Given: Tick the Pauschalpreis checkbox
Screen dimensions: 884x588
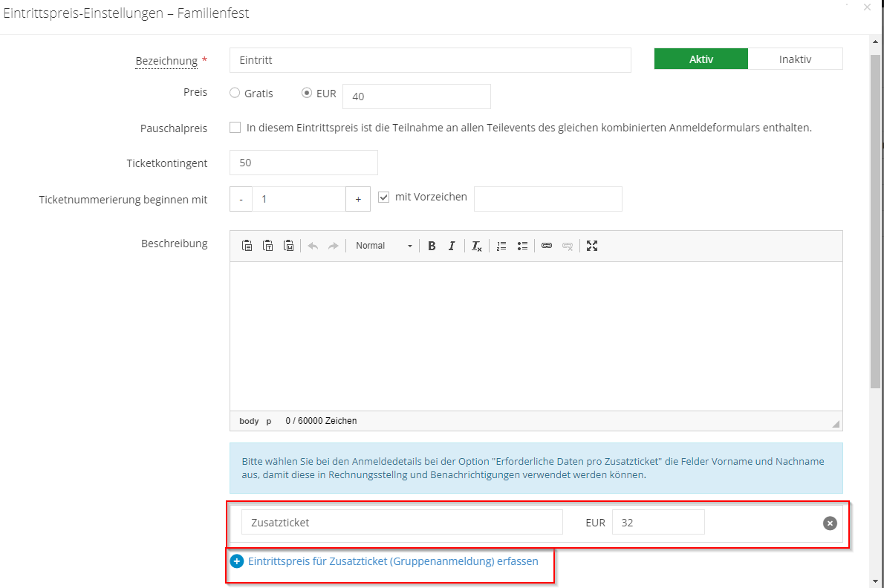Looking at the screenshot, I should [235, 128].
